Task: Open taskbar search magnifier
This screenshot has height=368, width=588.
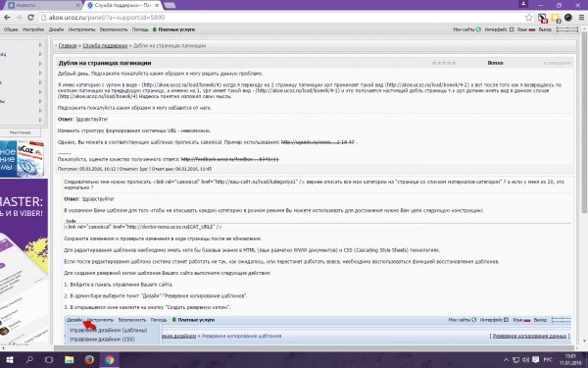Action: tap(29, 360)
